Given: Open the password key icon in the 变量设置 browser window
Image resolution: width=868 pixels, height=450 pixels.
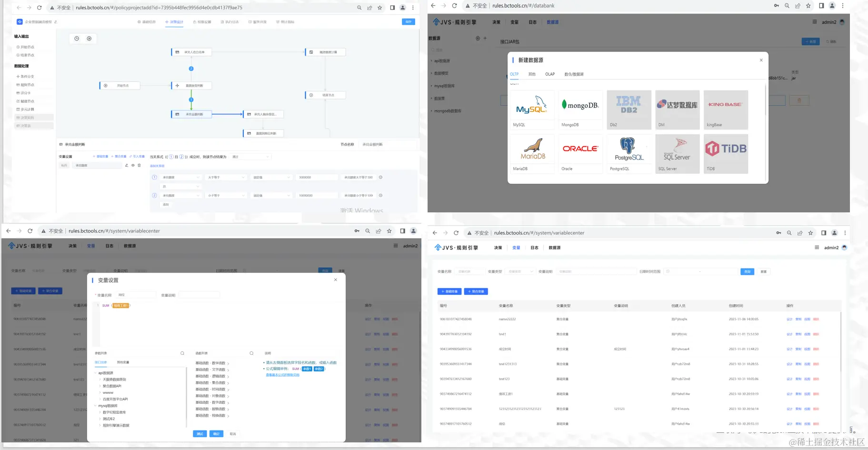Looking at the screenshot, I should [x=357, y=231].
